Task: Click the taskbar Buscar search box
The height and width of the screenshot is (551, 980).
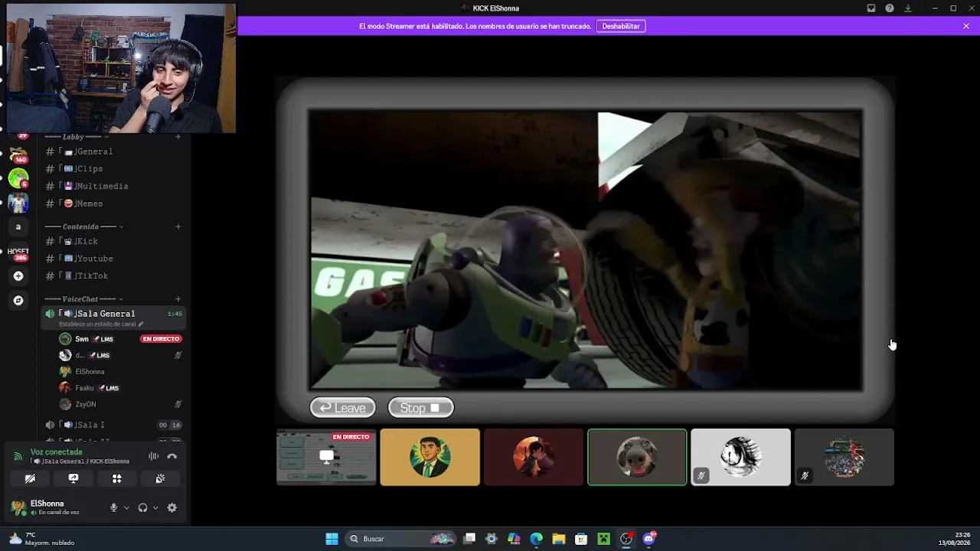Action: click(x=401, y=539)
